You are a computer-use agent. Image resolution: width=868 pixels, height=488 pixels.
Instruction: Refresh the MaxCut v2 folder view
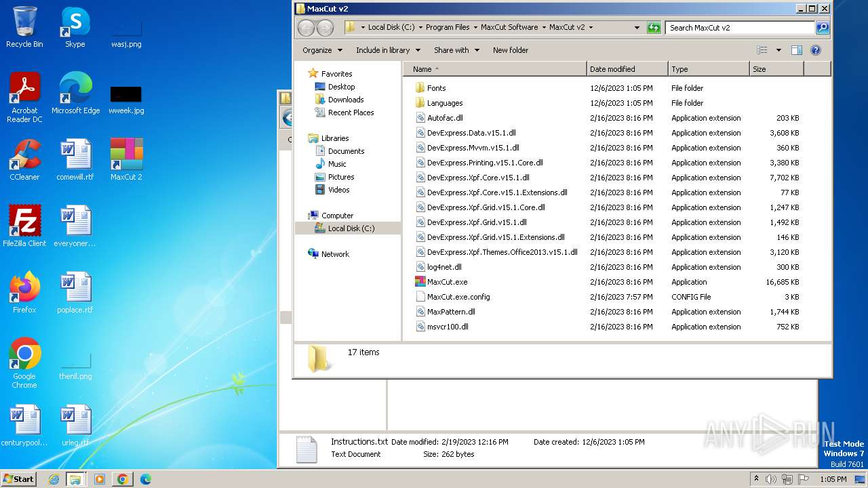(x=654, y=28)
